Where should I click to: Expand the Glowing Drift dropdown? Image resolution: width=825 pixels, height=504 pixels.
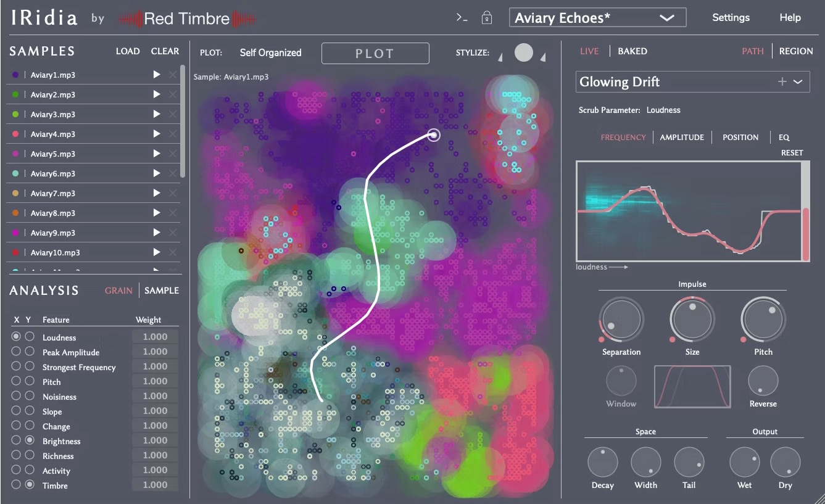pyautogui.click(x=798, y=82)
